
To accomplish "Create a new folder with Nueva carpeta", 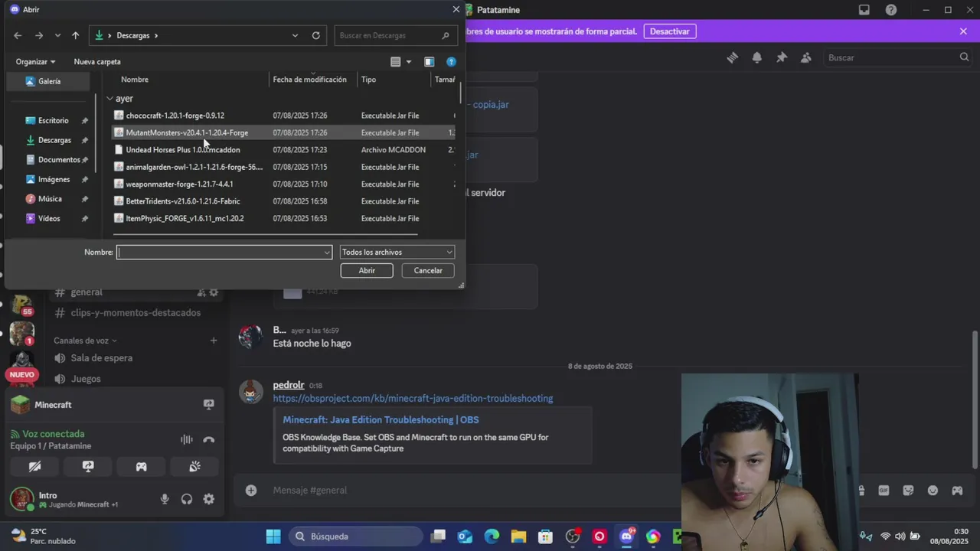I will pyautogui.click(x=97, y=62).
